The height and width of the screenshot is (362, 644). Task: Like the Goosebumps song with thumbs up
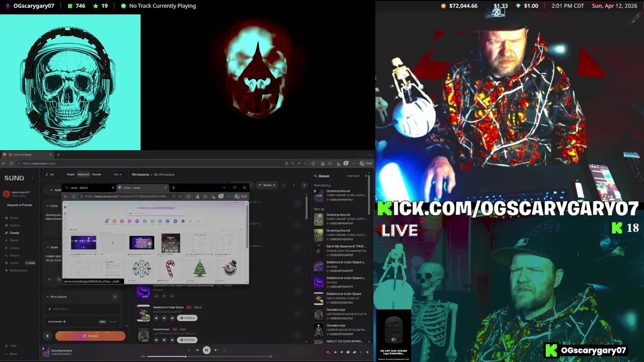pyautogui.click(x=156, y=340)
